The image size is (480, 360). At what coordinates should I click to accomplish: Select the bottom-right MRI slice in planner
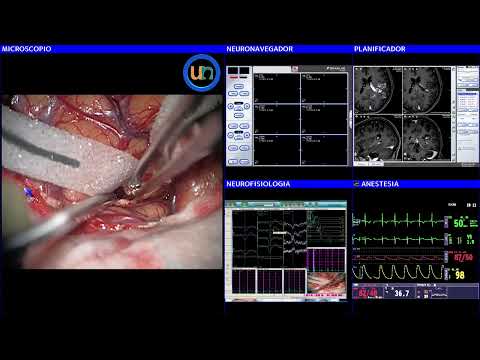pyautogui.click(x=427, y=138)
